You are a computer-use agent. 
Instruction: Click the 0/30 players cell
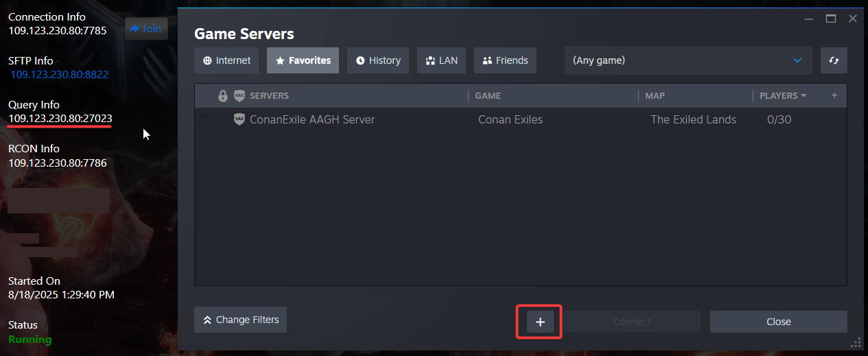pos(779,119)
